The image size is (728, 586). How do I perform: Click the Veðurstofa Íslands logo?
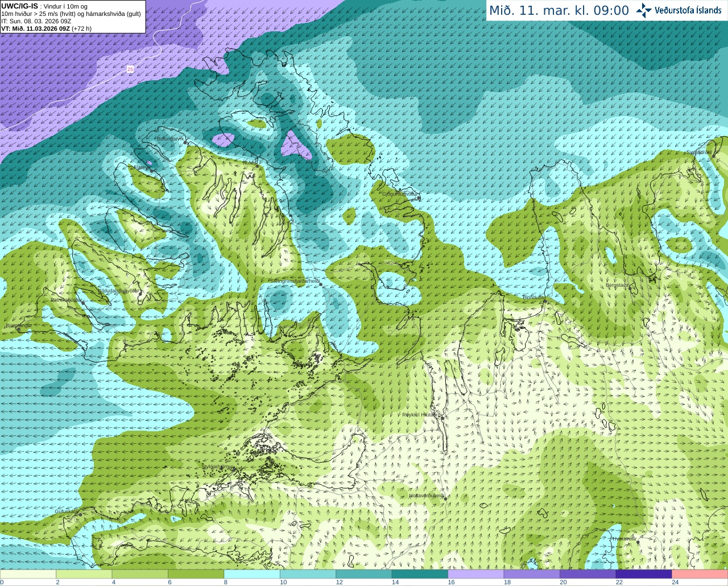coord(679,10)
